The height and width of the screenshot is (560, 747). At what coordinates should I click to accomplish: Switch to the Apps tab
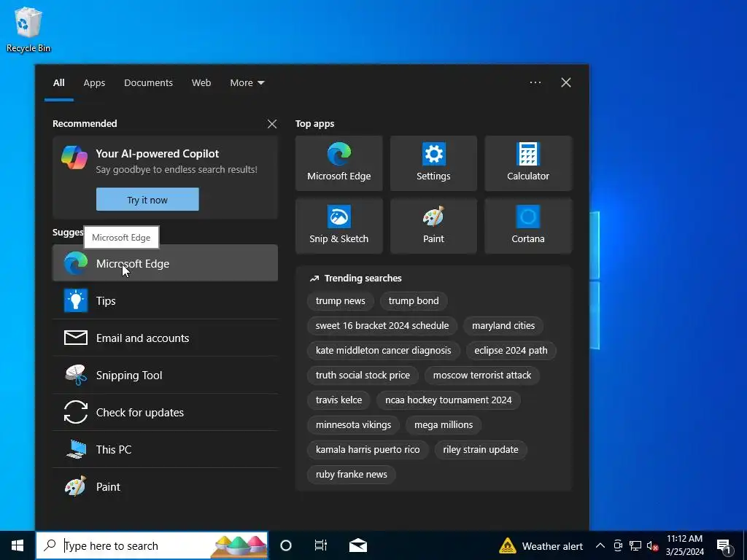point(94,83)
